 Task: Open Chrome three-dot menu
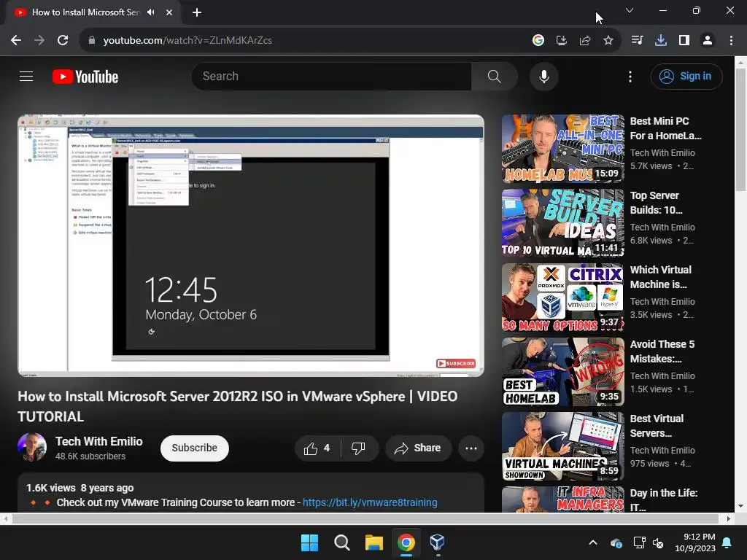click(x=731, y=41)
